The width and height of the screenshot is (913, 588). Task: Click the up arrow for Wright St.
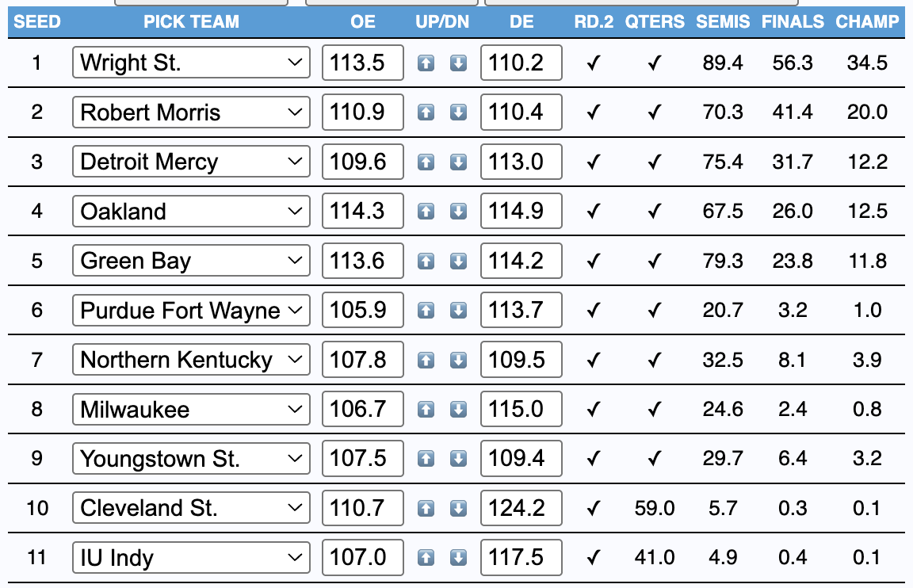pos(426,63)
